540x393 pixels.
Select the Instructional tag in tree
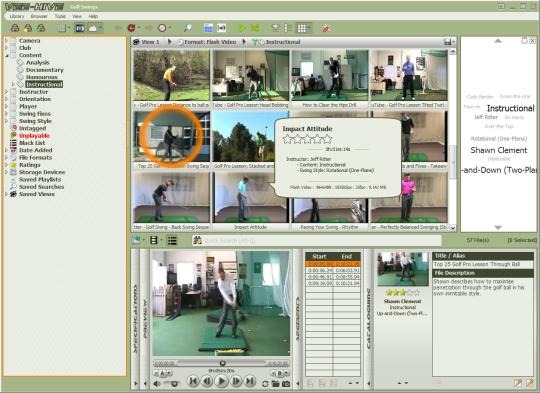(44, 84)
